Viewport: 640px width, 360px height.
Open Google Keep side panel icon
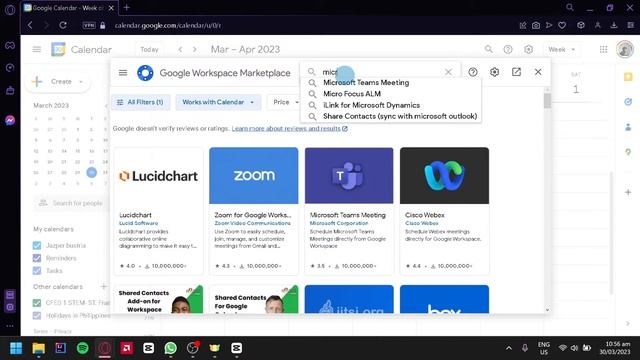(x=628, y=77)
